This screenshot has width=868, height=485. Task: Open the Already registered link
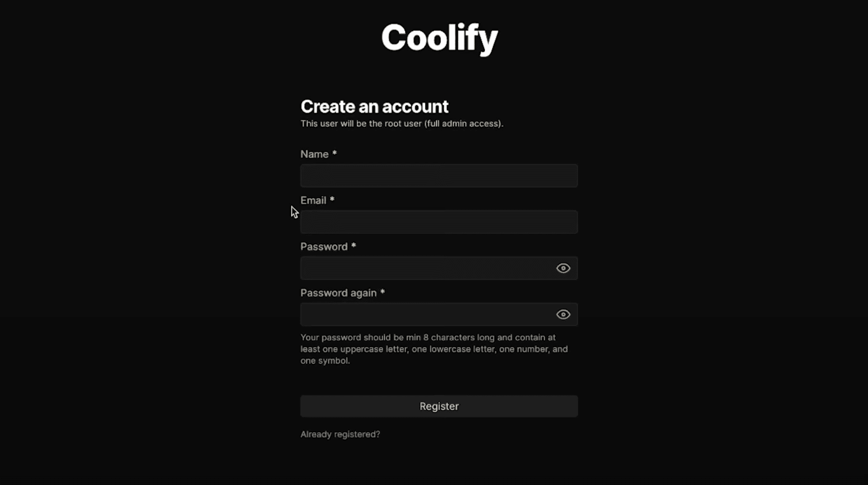[340, 434]
